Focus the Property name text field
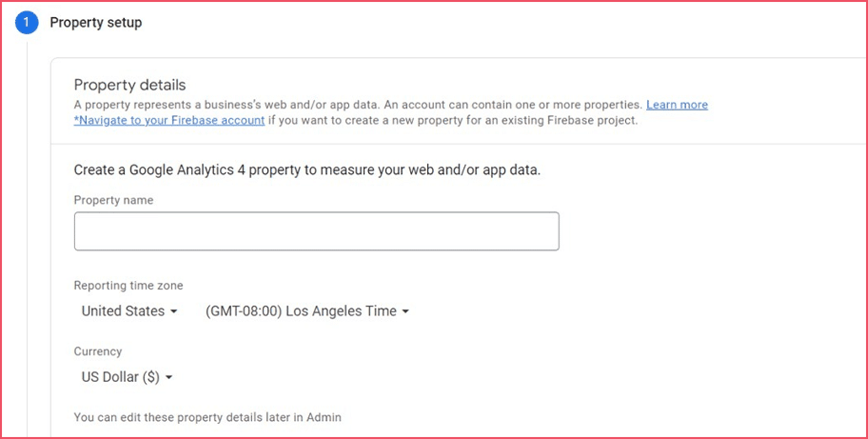Screen dimensions: 868x439 tap(316, 231)
